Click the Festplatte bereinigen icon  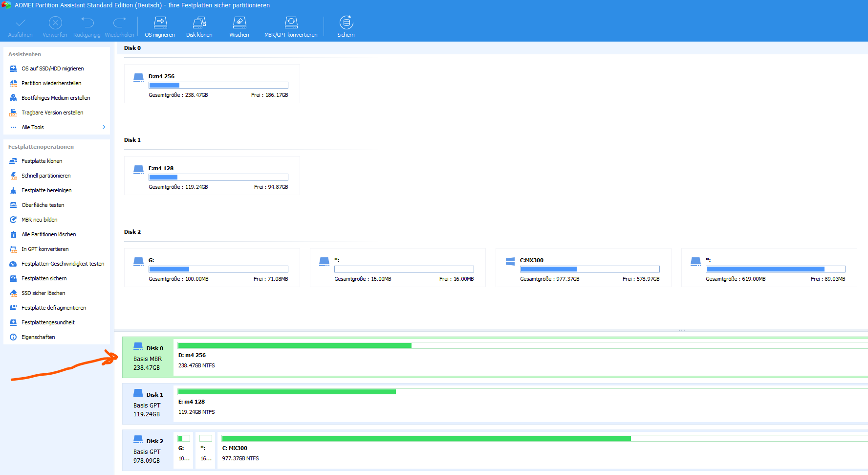point(13,190)
